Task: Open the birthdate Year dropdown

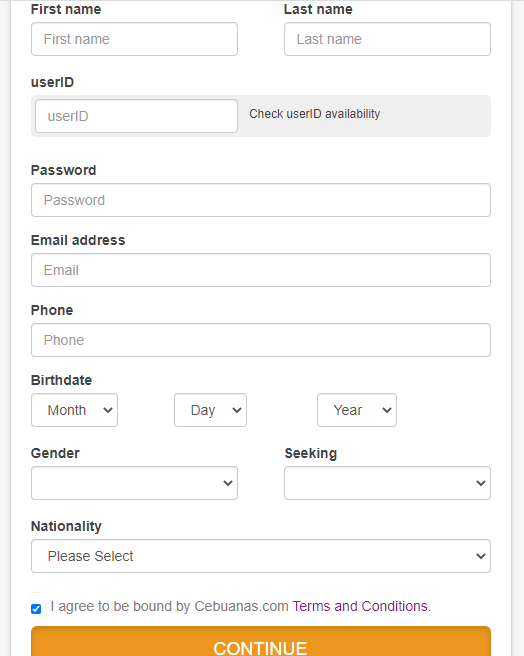Action: (x=357, y=410)
